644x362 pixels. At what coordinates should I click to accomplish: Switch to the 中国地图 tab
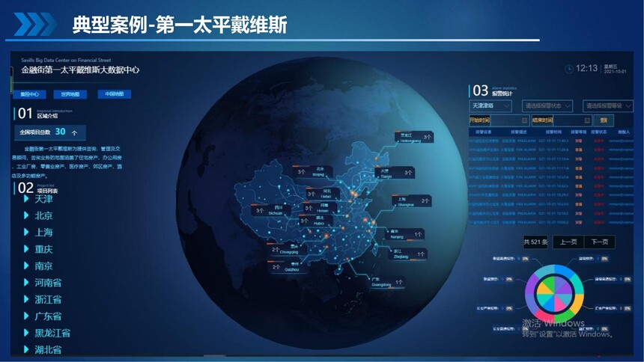114,94
